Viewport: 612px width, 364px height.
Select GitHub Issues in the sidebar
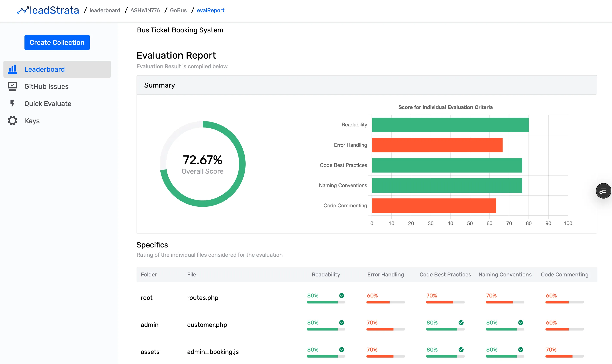pyautogui.click(x=46, y=86)
